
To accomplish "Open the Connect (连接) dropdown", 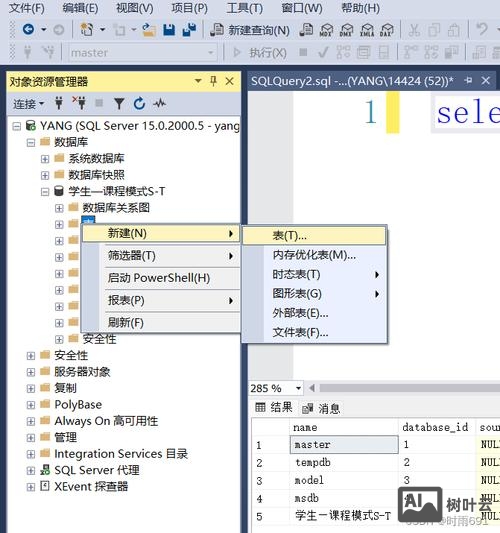I will (x=29, y=104).
